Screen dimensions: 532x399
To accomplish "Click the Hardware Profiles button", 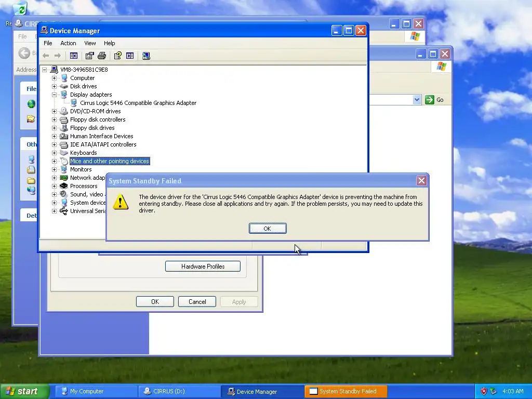I will tap(203, 267).
